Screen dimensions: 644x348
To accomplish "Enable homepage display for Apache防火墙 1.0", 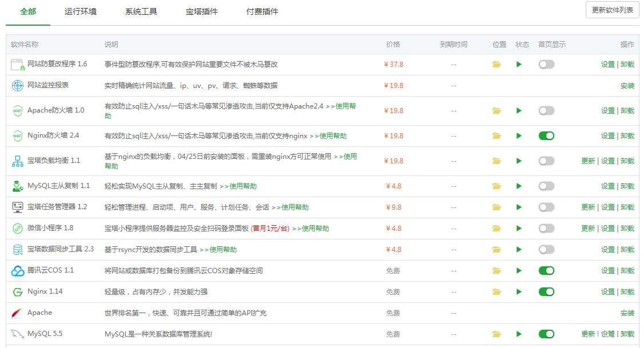I will [546, 110].
